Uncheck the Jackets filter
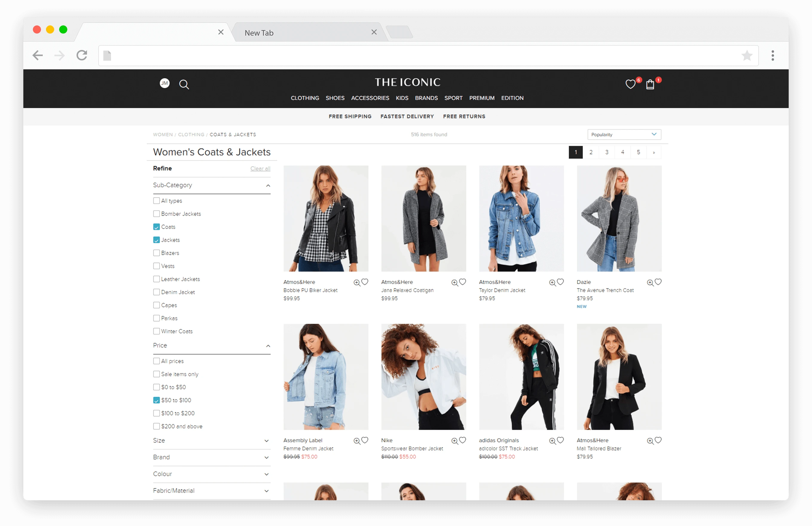Image resolution: width=812 pixels, height=526 pixels. click(x=157, y=240)
